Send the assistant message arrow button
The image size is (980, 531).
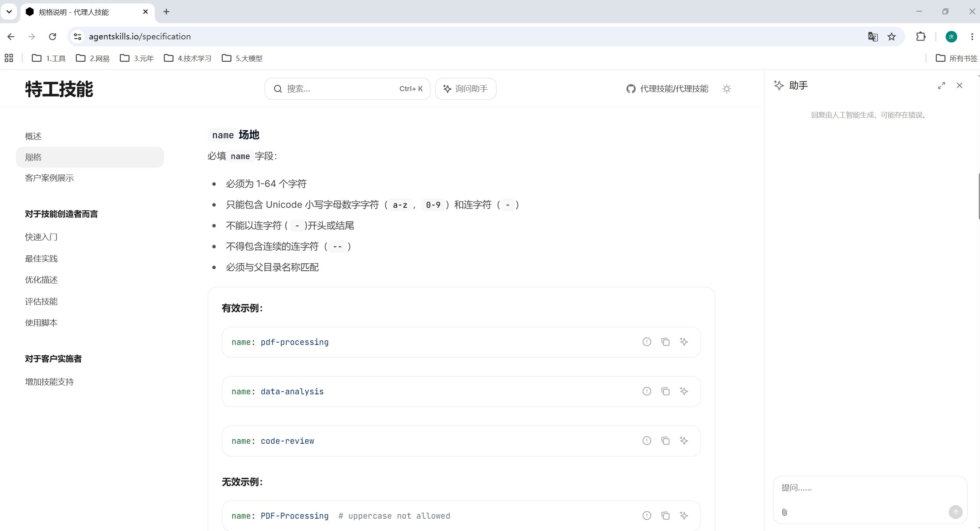point(955,512)
